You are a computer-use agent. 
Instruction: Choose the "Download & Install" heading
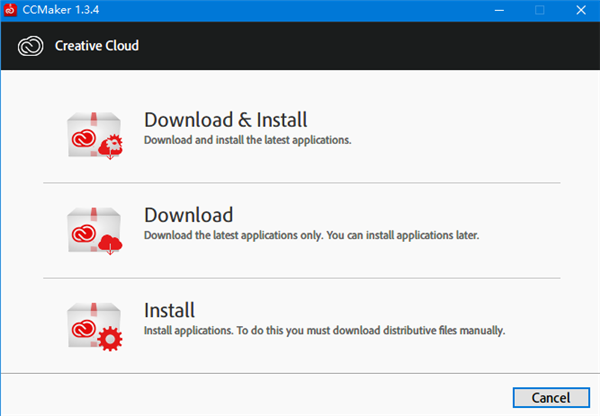225,121
